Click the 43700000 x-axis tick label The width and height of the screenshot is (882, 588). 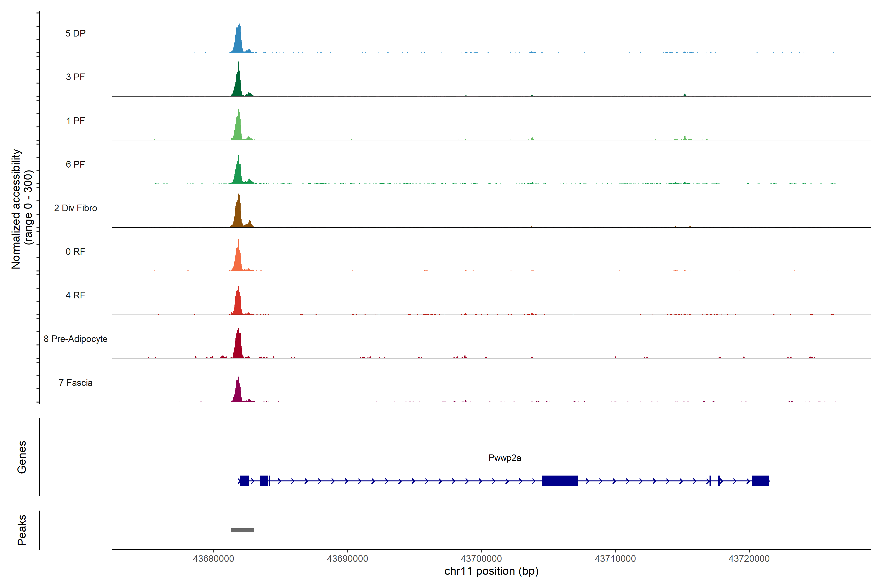(x=481, y=558)
